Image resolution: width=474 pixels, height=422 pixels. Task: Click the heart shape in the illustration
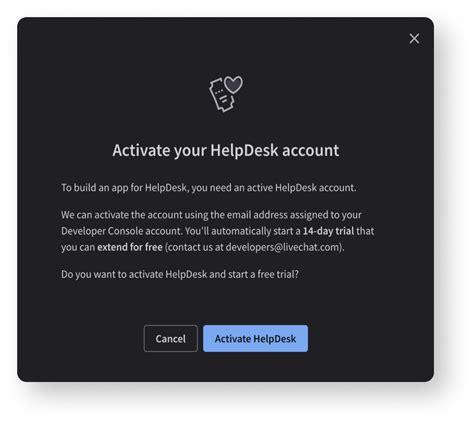coord(233,85)
